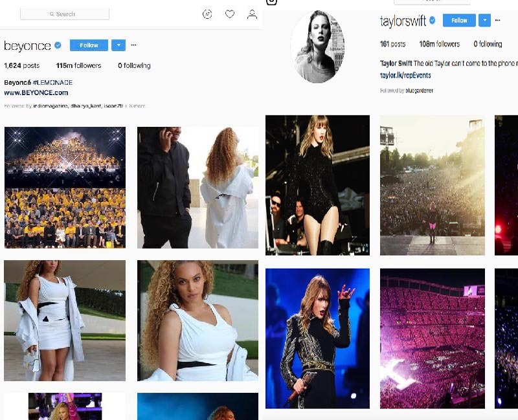Viewport: 518px width, 420px height.
Task: Click the Instagram logo icon at top
Action: [x=271, y=2]
